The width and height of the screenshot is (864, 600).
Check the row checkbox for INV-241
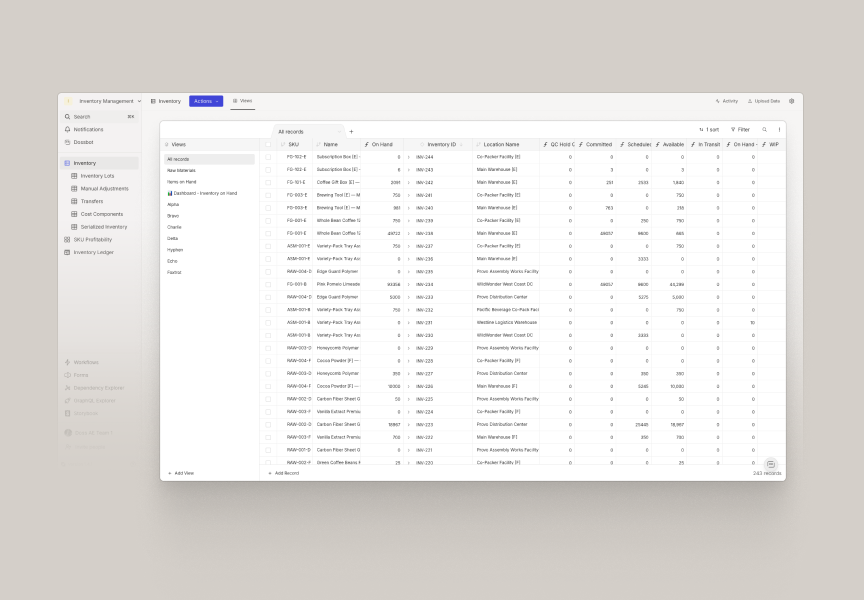tap(268, 195)
